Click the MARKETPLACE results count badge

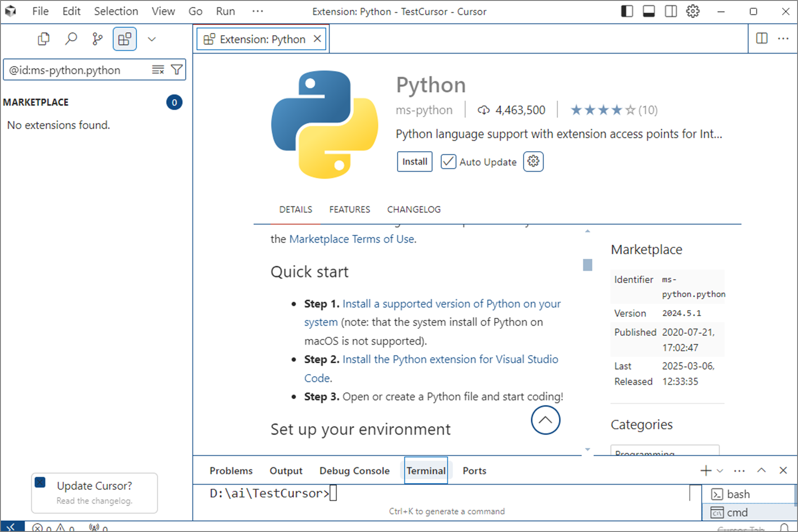174,103
